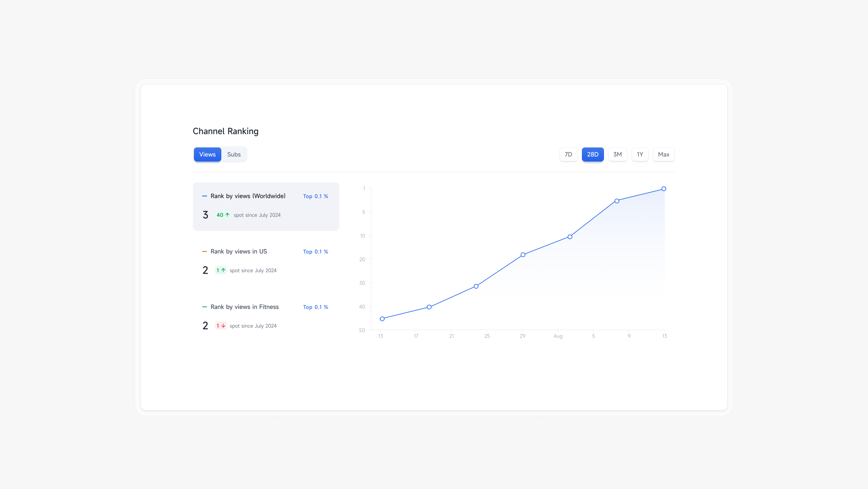Select the 3M time range

point(617,155)
